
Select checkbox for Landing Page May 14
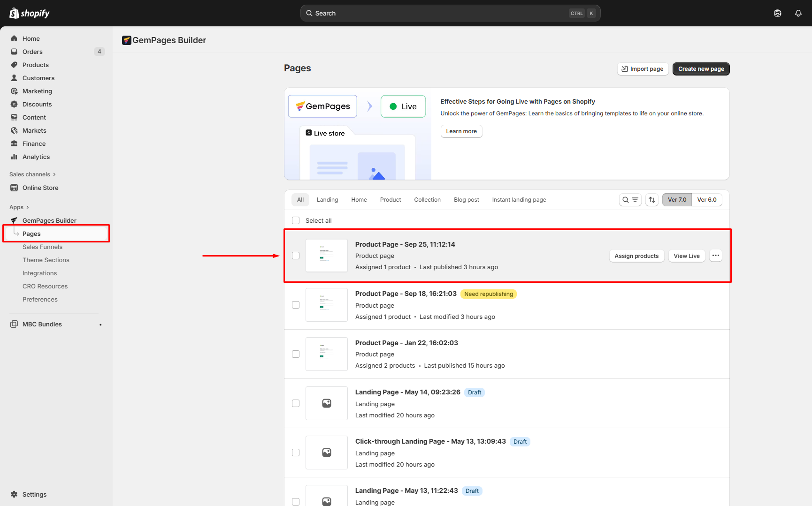(x=296, y=403)
